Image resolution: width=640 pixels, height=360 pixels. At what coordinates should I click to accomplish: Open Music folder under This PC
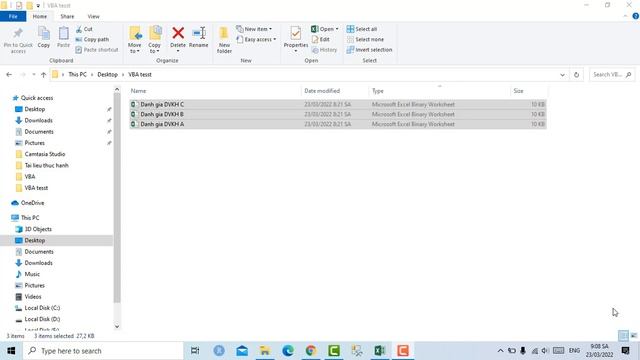(32, 274)
